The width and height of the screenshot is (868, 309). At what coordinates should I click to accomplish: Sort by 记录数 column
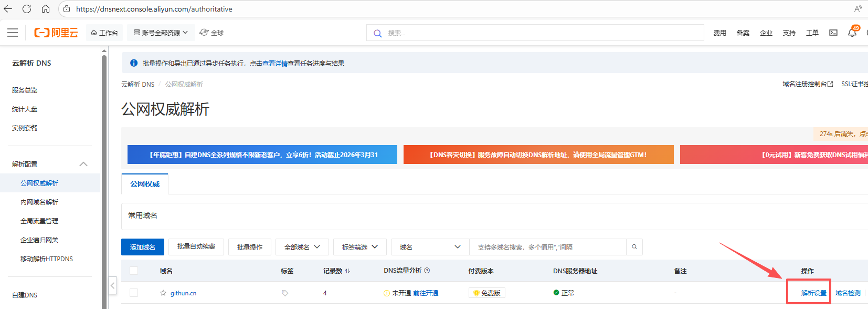coord(347,271)
